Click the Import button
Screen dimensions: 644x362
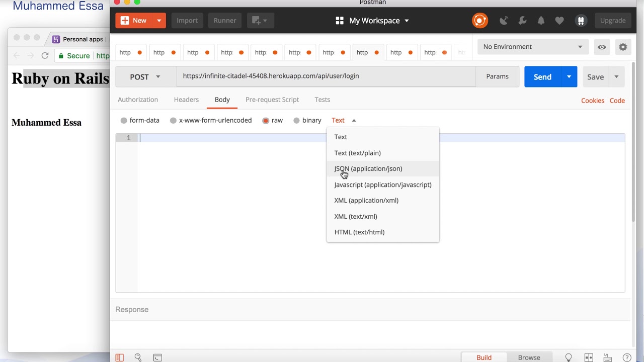click(187, 21)
